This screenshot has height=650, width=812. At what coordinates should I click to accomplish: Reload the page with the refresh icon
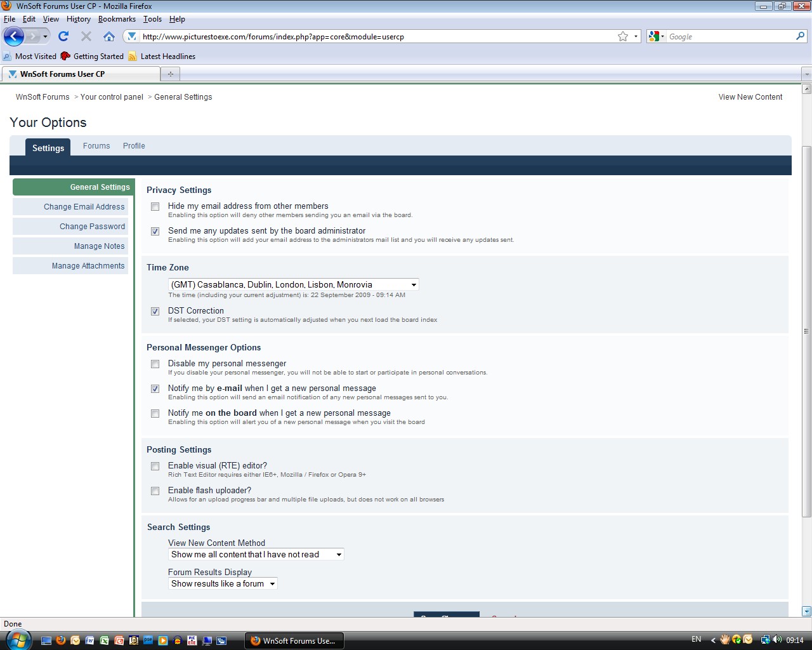click(63, 36)
